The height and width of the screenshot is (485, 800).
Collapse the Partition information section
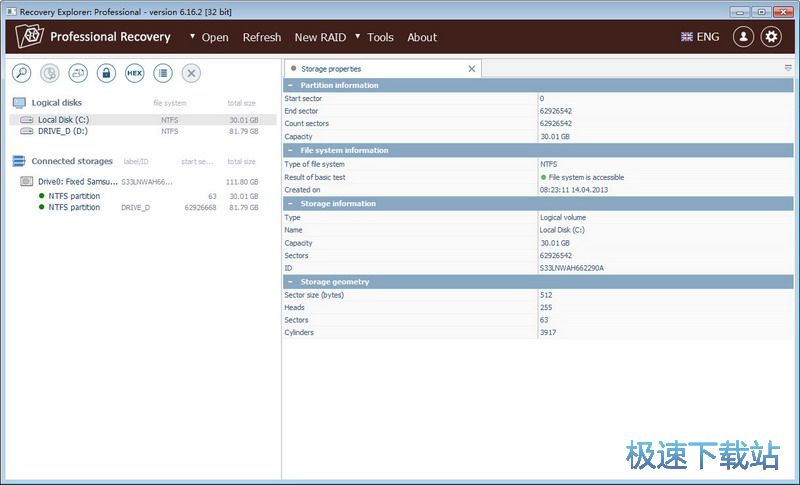pyautogui.click(x=290, y=85)
